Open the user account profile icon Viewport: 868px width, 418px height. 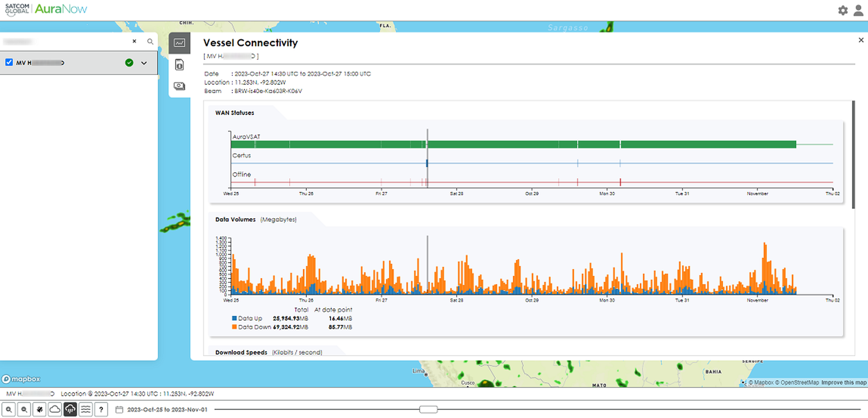tap(859, 10)
